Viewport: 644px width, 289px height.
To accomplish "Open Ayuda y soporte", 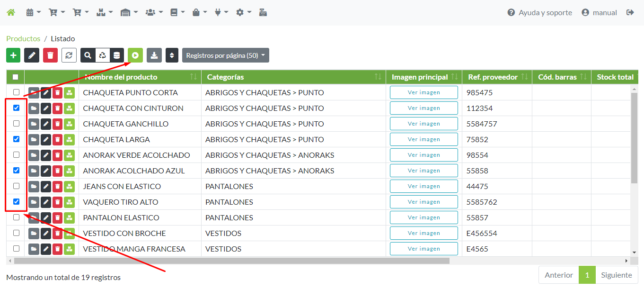I will coord(539,13).
